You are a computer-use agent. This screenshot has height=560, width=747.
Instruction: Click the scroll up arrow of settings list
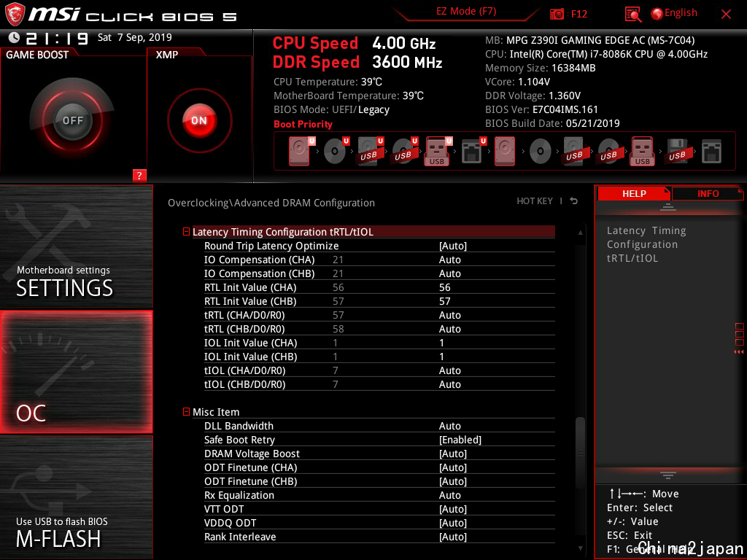580,233
